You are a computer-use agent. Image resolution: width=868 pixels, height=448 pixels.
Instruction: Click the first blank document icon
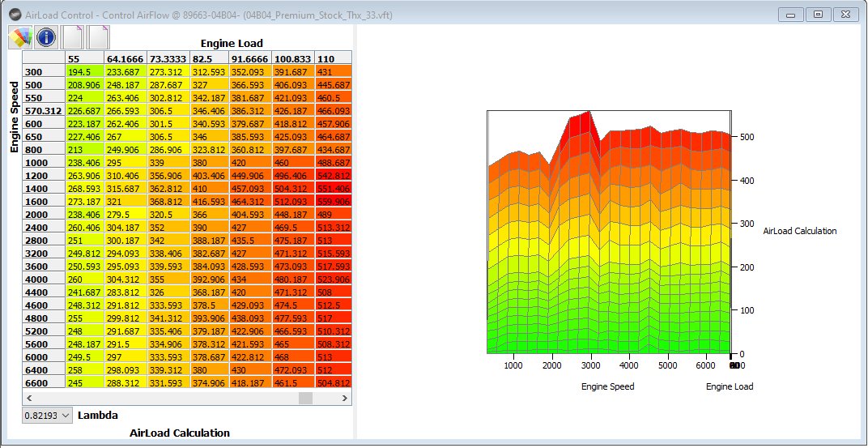(x=73, y=37)
